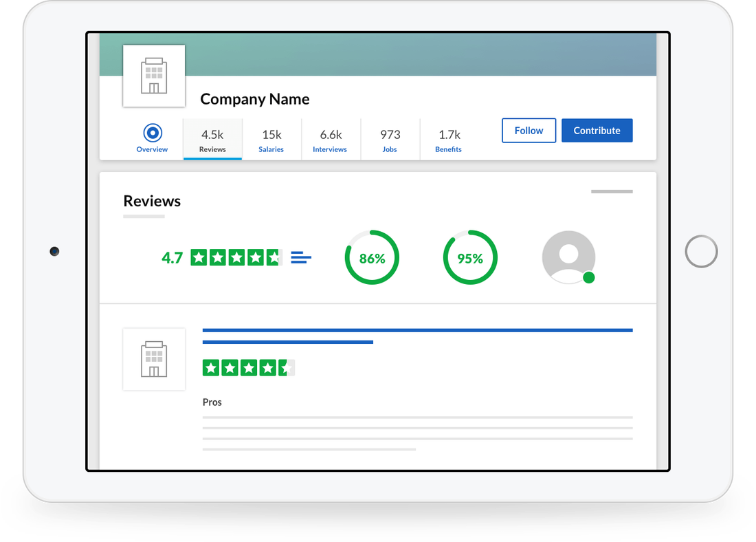
Task: Click the 4.7 rating number
Action: point(172,258)
